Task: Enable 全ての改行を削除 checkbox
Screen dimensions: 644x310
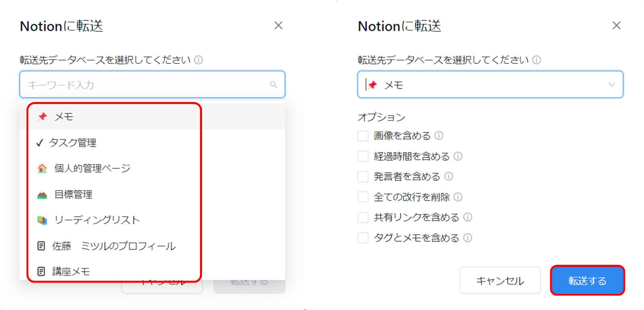Action: pyautogui.click(x=363, y=197)
